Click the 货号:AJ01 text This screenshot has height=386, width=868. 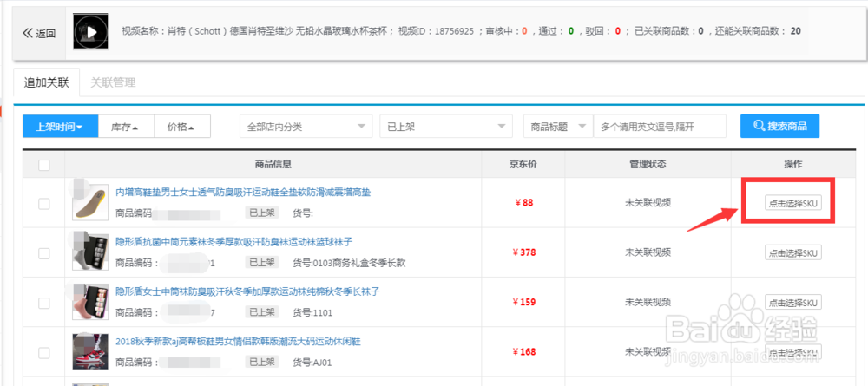click(x=312, y=363)
